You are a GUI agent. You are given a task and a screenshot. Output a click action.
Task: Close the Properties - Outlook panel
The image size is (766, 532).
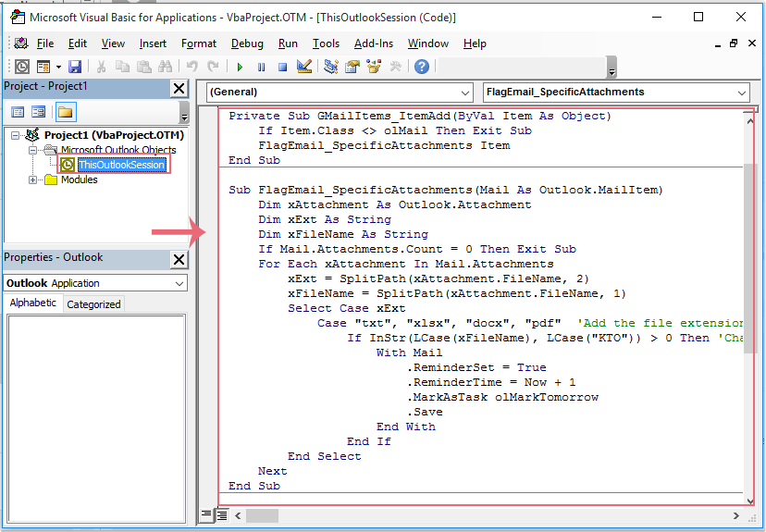coord(179,258)
